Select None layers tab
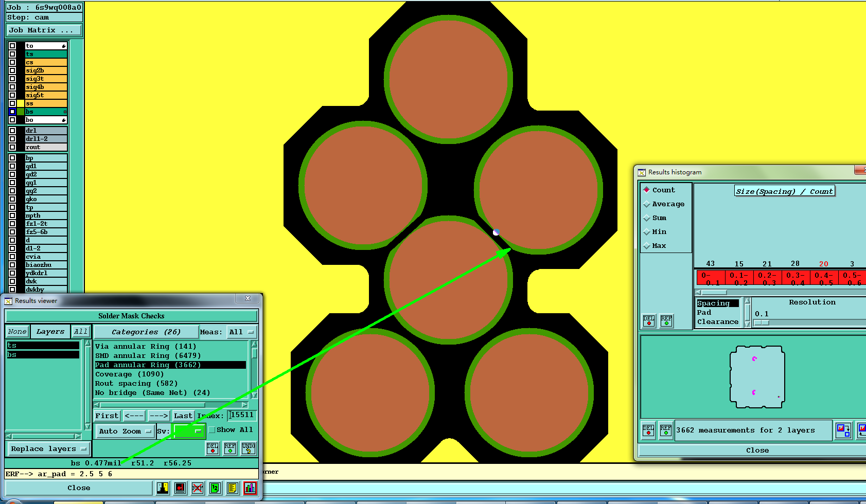 tap(17, 332)
